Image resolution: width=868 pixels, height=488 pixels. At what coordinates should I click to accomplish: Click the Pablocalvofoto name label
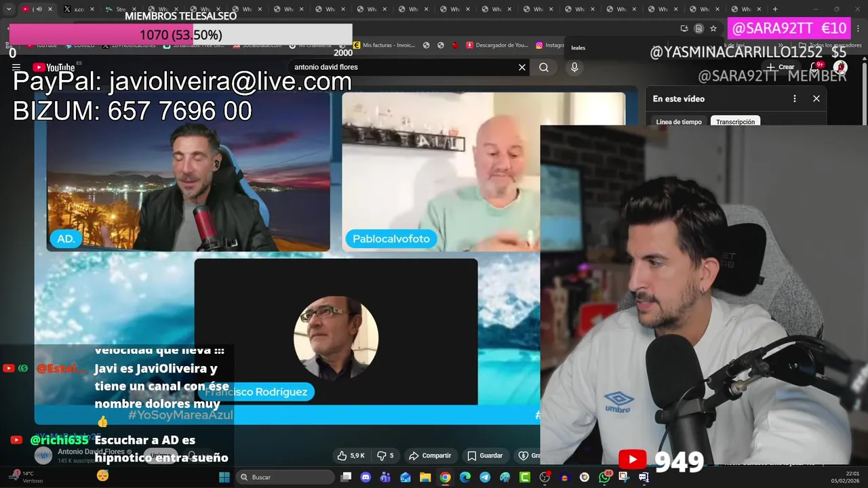391,239
